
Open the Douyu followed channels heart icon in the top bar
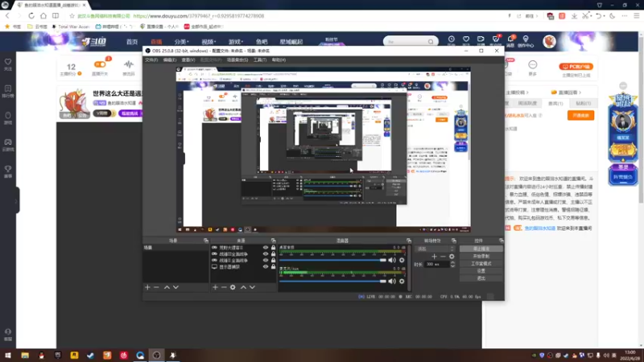466,40
